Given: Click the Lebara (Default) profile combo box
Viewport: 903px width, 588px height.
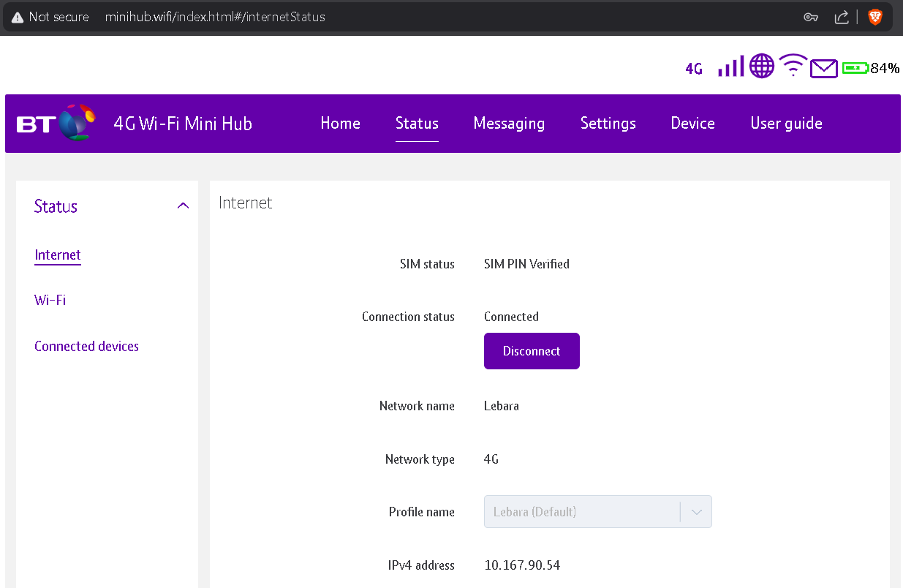Looking at the screenshot, I should point(597,512).
